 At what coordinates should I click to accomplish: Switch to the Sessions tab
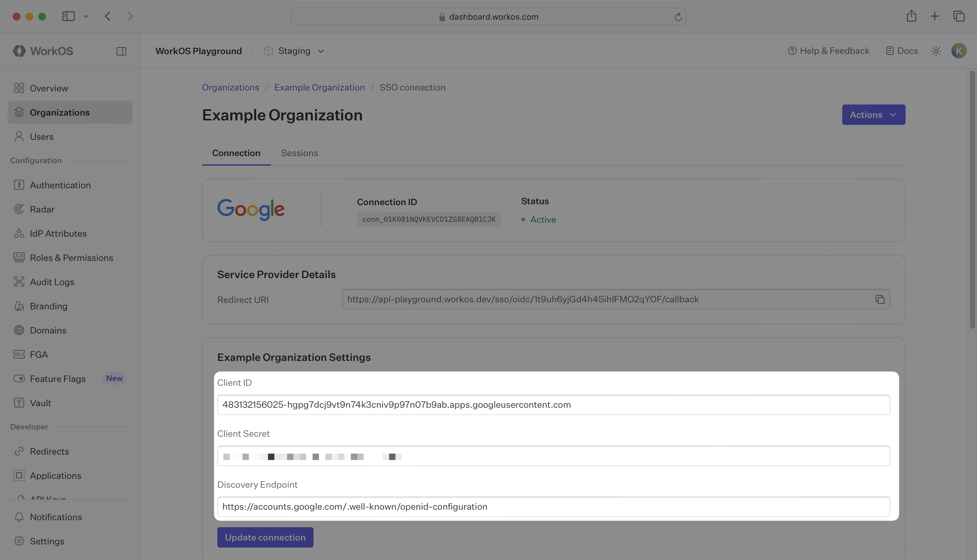coord(299,153)
